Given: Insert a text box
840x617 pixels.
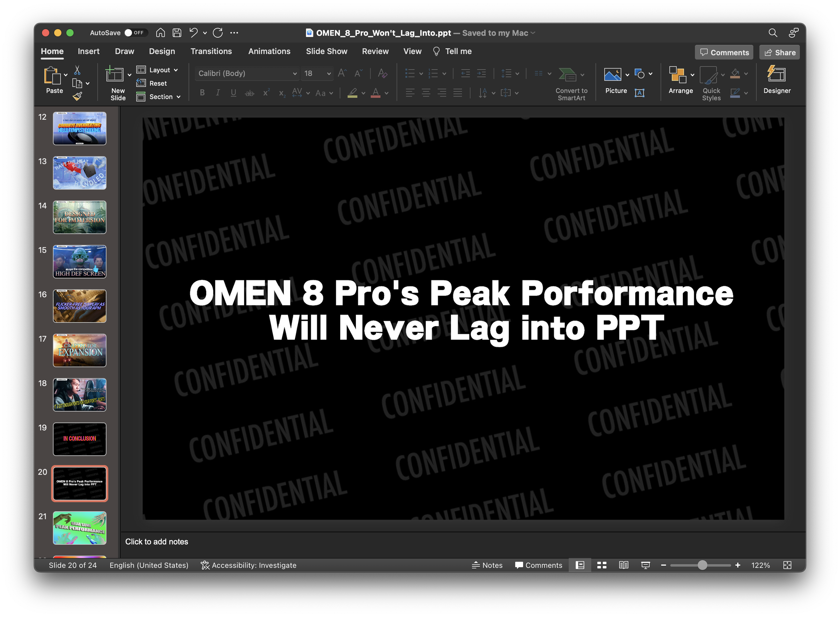Looking at the screenshot, I should click(639, 93).
